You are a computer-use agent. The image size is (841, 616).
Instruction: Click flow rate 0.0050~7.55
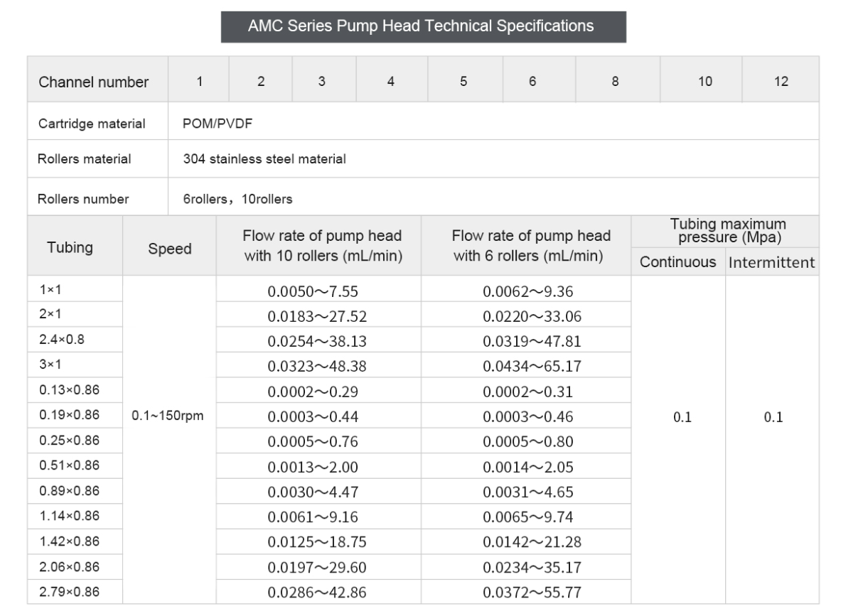coord(313,291)
